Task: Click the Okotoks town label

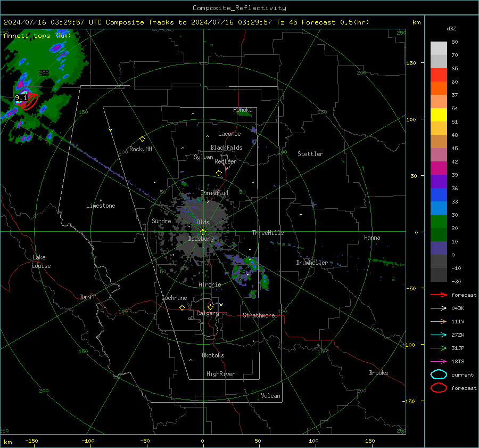Action: [x=213, y=355]
